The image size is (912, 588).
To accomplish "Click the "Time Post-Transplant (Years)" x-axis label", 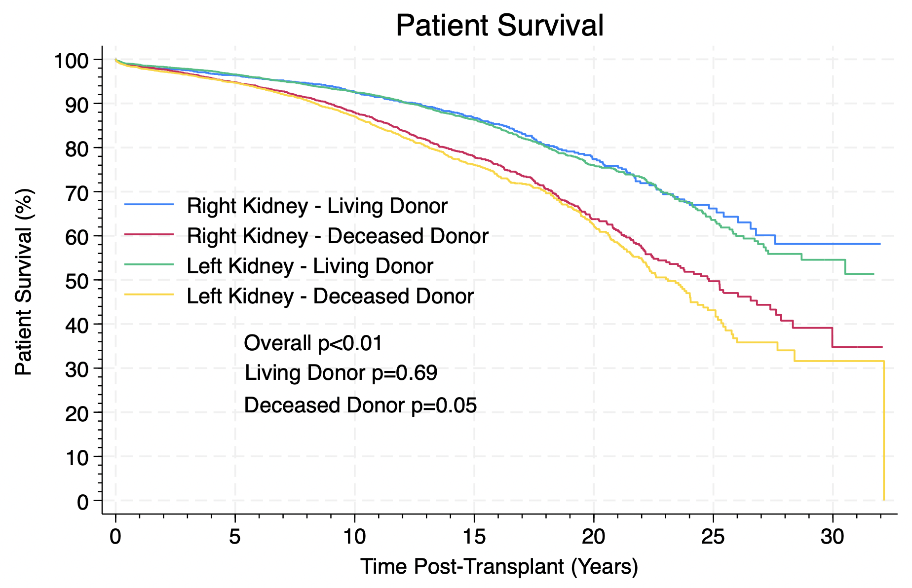I will 499,566.
